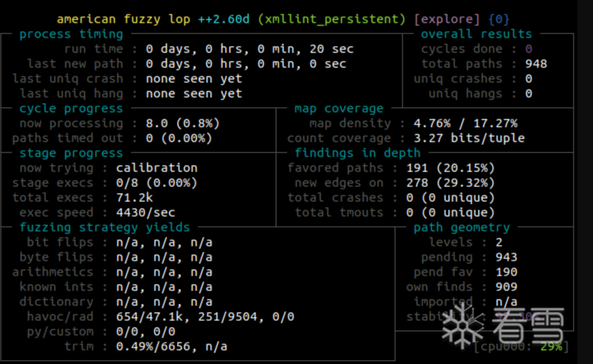Select the total execs value "71.2k"

pos(135,198)
